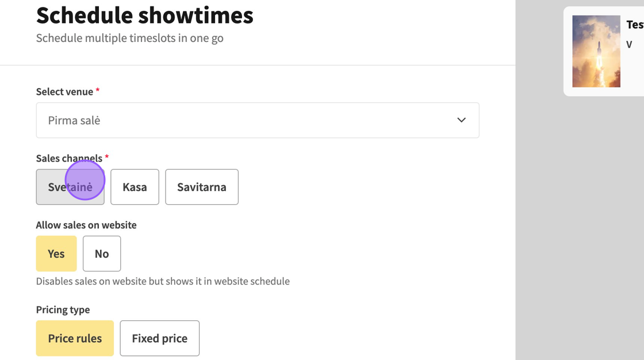Image resolution: width=644 pixels, height=360 pixels.
Task: Click the movie title beside the poster
Action: click(634, 25)
